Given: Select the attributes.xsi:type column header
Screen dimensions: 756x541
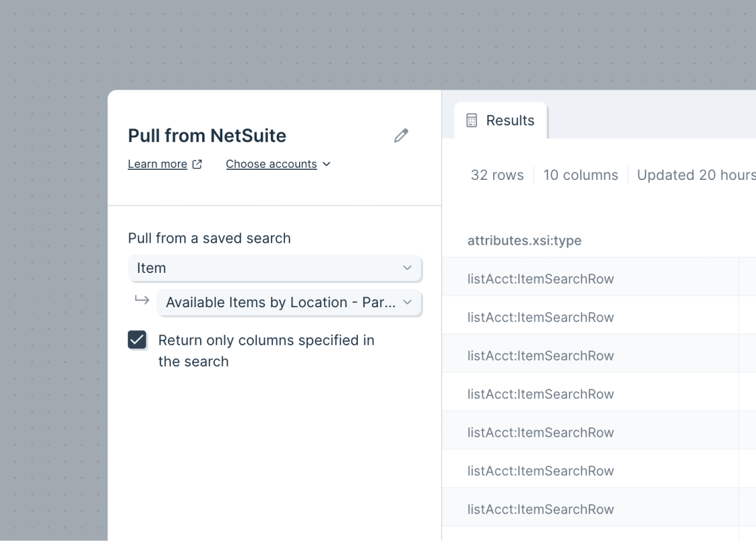Looking at the screenshot, I should pos(524,241).
